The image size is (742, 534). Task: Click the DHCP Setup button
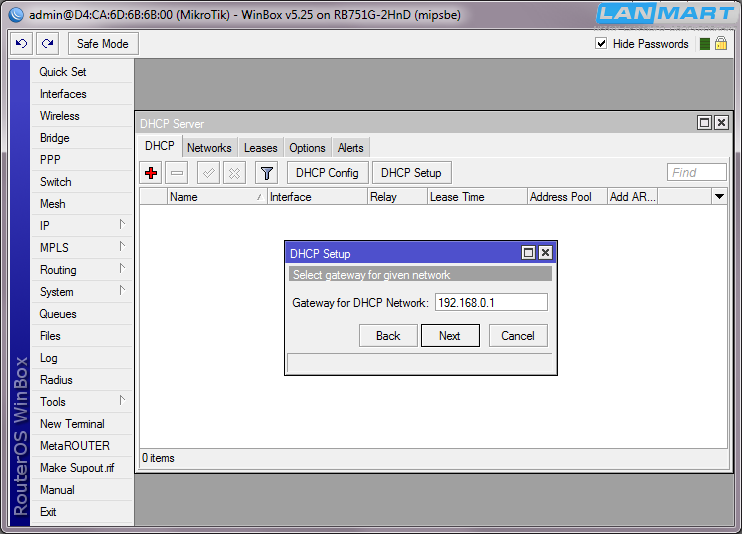pyautogui.click(x=412, y=173)
